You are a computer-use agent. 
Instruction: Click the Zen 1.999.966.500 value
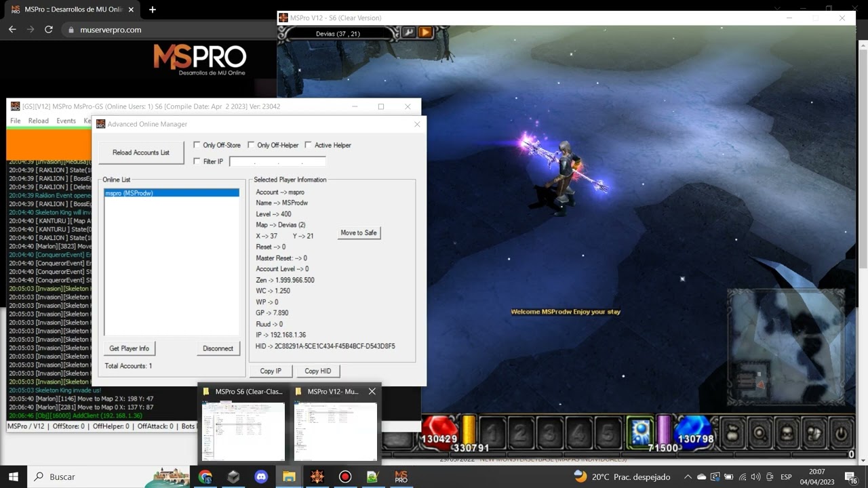[x=294, y=280]
